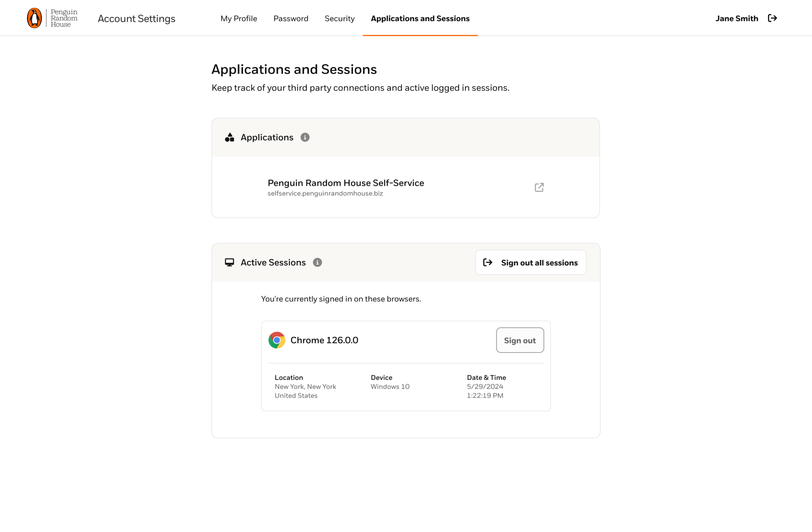
Task: Click the Chrome browser icon
Action: pyautogui.click(x=277, y=340)
